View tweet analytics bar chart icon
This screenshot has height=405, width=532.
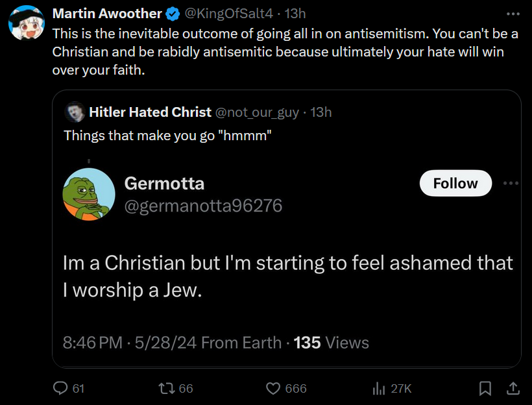click(380, 388)
